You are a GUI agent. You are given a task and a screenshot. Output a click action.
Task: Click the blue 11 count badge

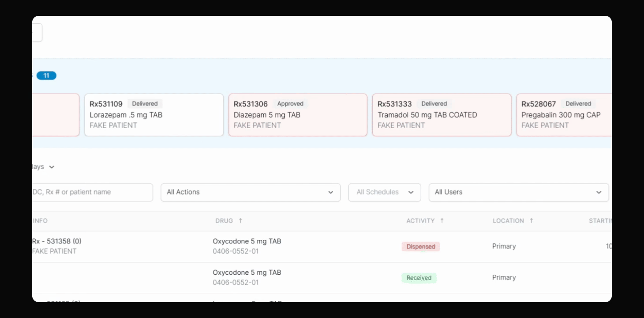pos(46,76)
